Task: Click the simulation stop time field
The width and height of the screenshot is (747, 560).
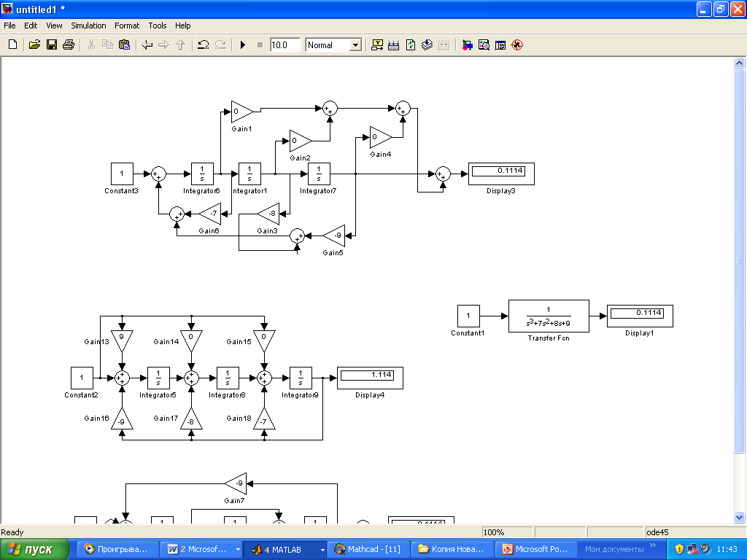Action: [x=285, y=44]
